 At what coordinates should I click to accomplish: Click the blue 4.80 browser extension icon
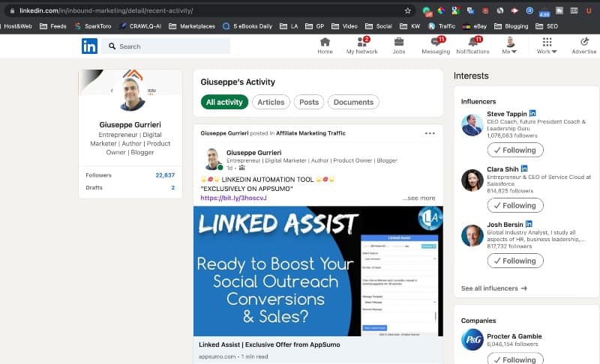click(544, 11)
